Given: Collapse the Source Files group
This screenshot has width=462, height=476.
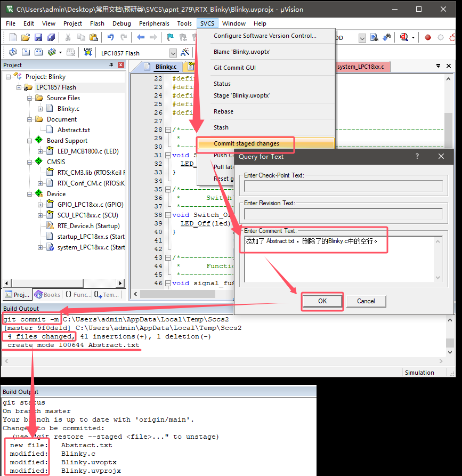Looking at the screenshot, I should [x=30, y=98].
